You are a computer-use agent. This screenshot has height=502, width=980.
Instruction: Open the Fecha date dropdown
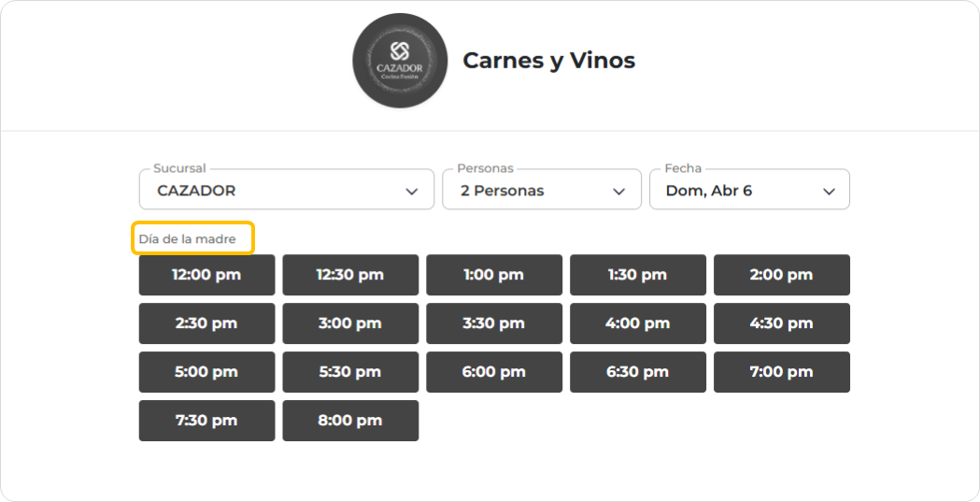coord(749,190)
